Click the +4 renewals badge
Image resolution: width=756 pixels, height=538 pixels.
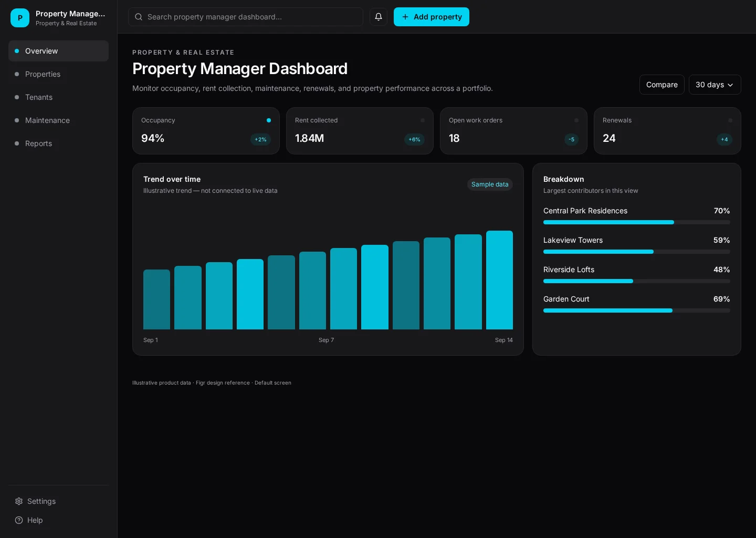point(724,139)
